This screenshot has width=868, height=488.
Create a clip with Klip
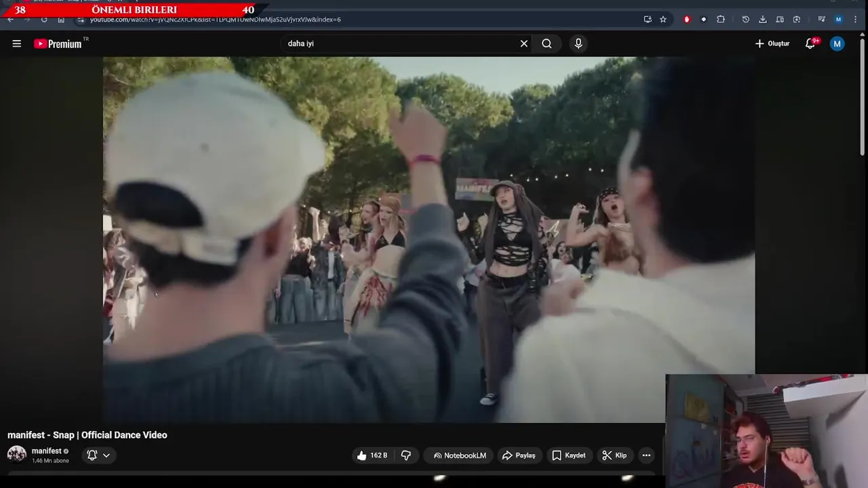coord(614,455)
